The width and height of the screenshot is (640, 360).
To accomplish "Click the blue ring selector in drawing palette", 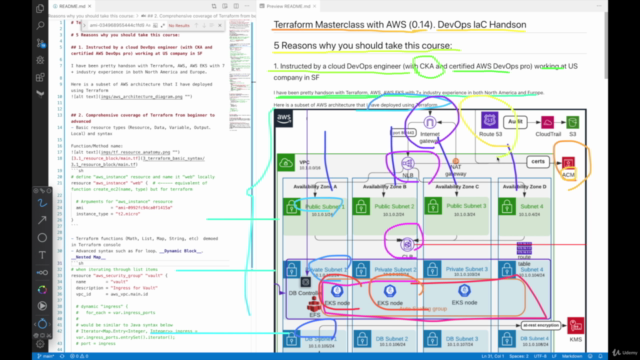I will (x=42, y=324).
